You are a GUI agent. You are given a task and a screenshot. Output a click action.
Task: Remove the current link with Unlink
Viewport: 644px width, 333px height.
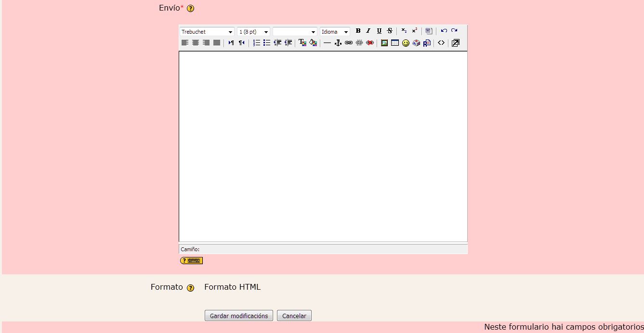(x=359, y=43)
